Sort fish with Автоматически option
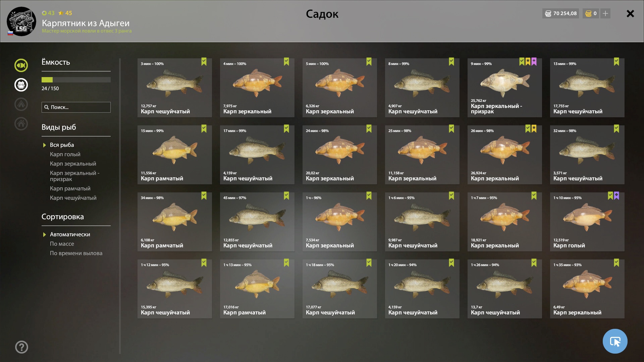644x362 pixels. point(70,234)
